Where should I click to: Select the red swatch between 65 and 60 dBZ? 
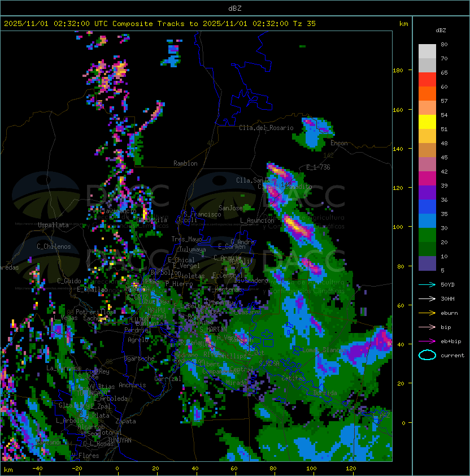pos(427,80)
